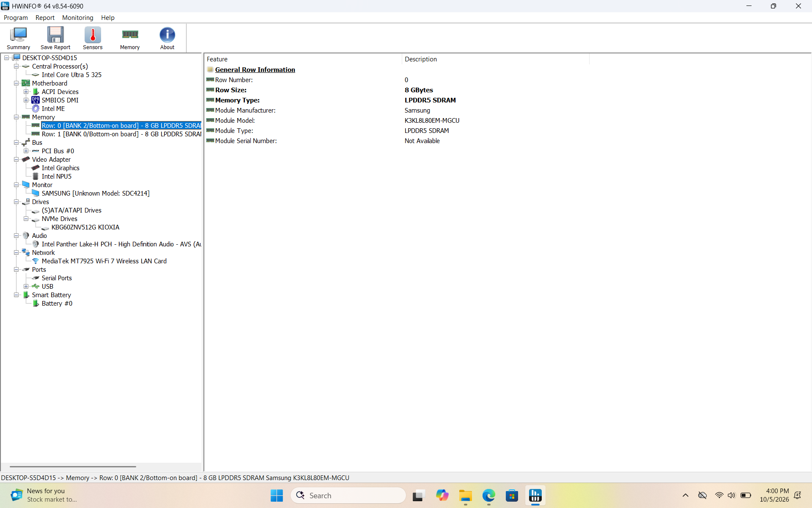Image resolution: width=812 pixels, height=508 pixels.
Task: Open Wi-Fi network tray icon
Action: (719, 495)
